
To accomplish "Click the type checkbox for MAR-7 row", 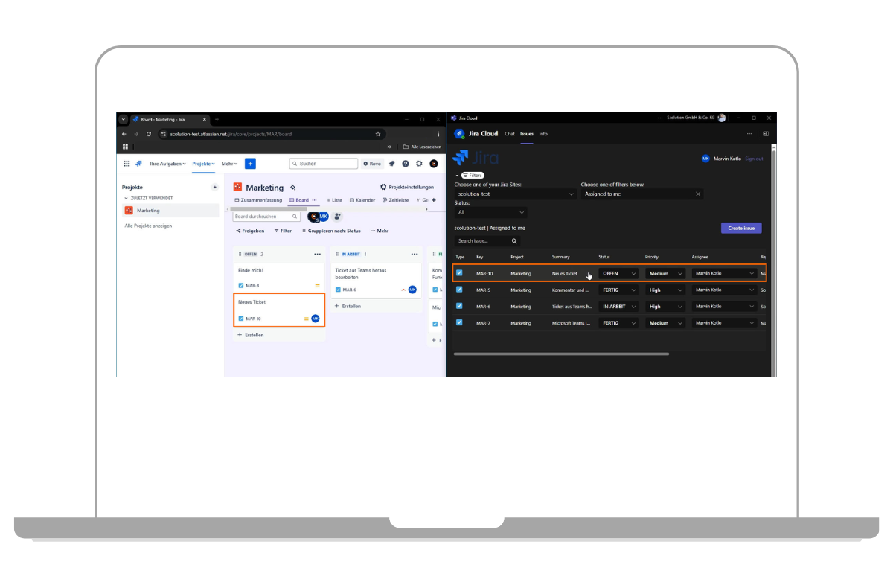I will 459,322.
